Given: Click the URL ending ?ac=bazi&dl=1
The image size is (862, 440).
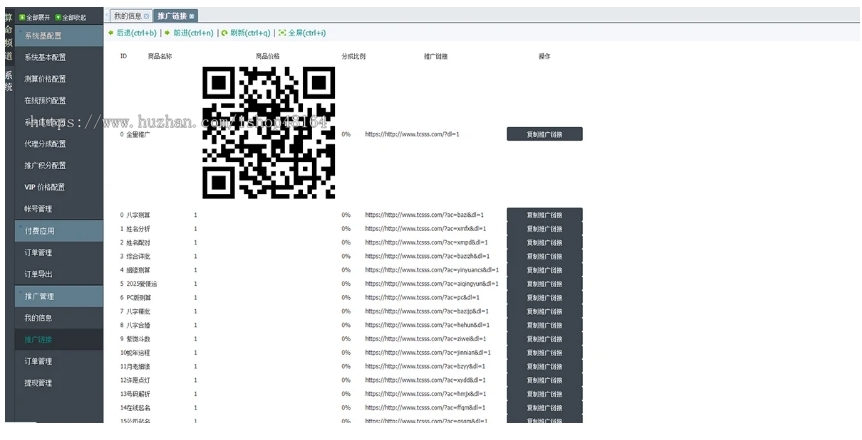Looking at the screenshot, I should coord(424,215).
